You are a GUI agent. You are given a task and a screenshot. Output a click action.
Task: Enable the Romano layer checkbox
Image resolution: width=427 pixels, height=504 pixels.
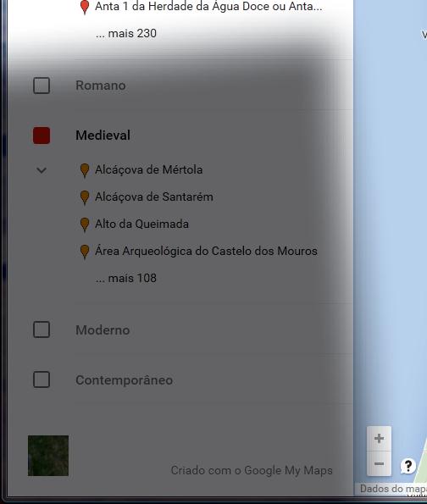tap(42, 86)
